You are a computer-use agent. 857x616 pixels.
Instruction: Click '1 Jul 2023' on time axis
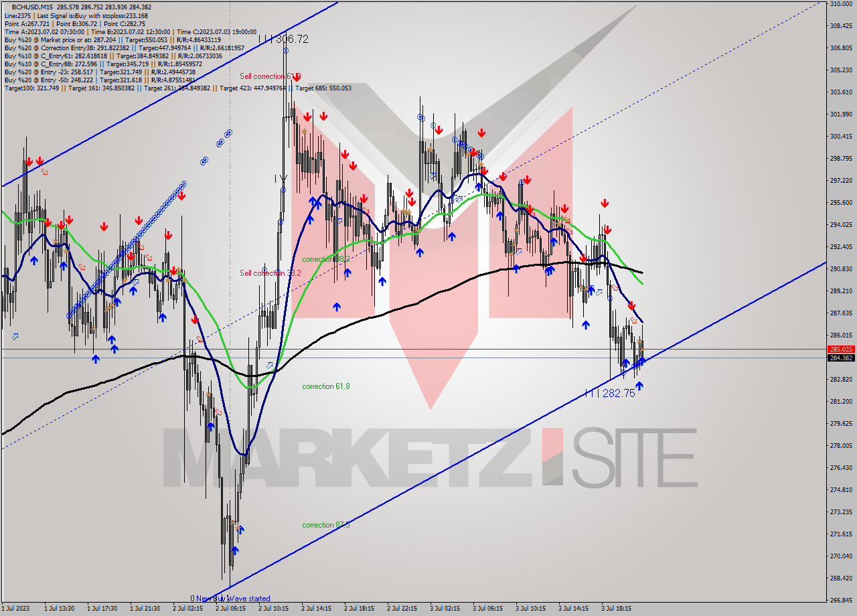coord(16,609)
